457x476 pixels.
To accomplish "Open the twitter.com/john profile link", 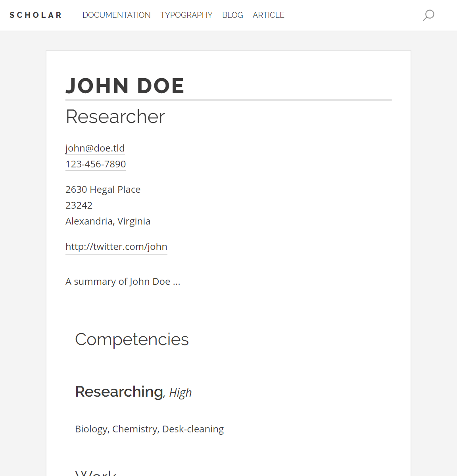I will tap(116, 247).
